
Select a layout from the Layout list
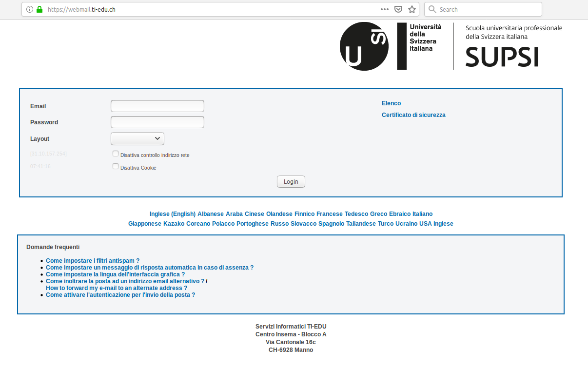click(137, 138)
